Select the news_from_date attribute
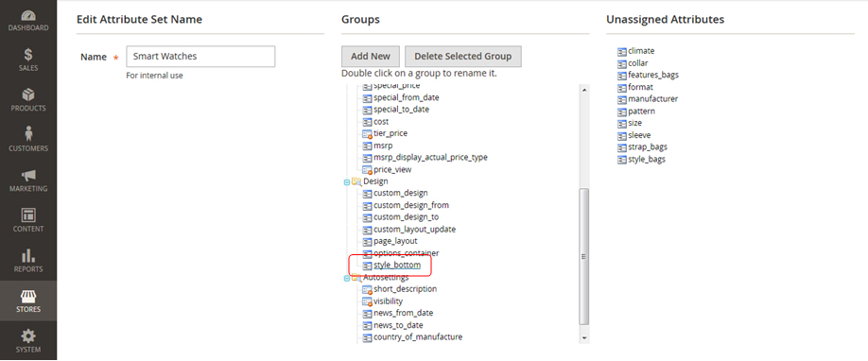 403,313
